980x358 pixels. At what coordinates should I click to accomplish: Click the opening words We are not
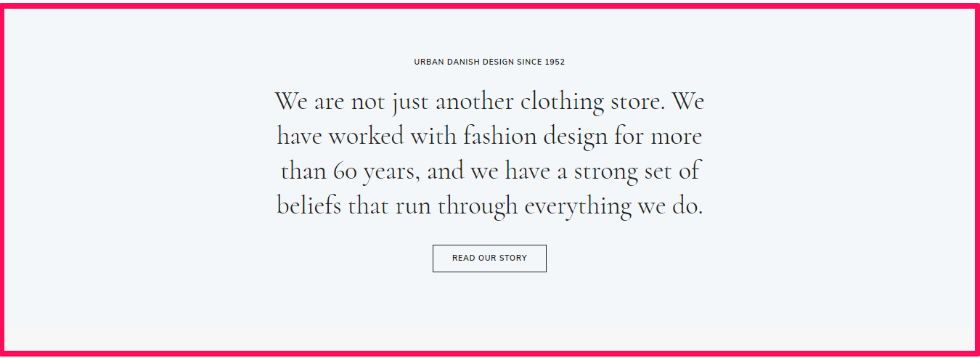330,102
